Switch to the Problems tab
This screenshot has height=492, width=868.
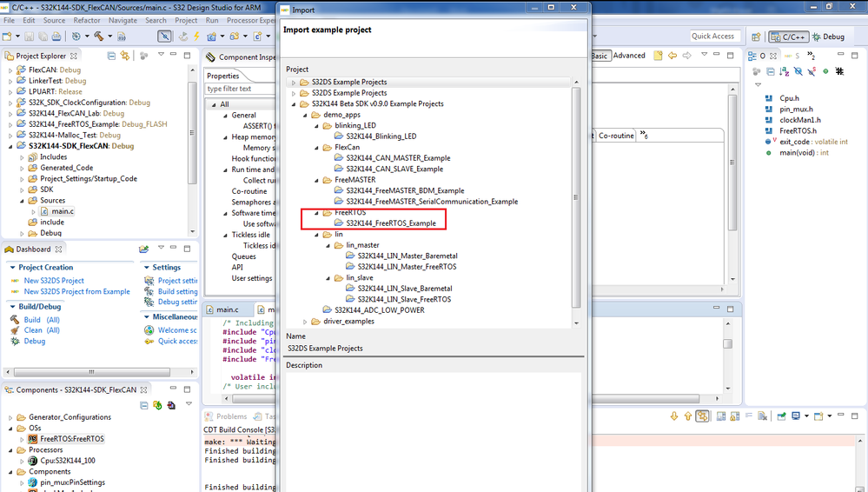pyautogui.click(x=226, y=416)
